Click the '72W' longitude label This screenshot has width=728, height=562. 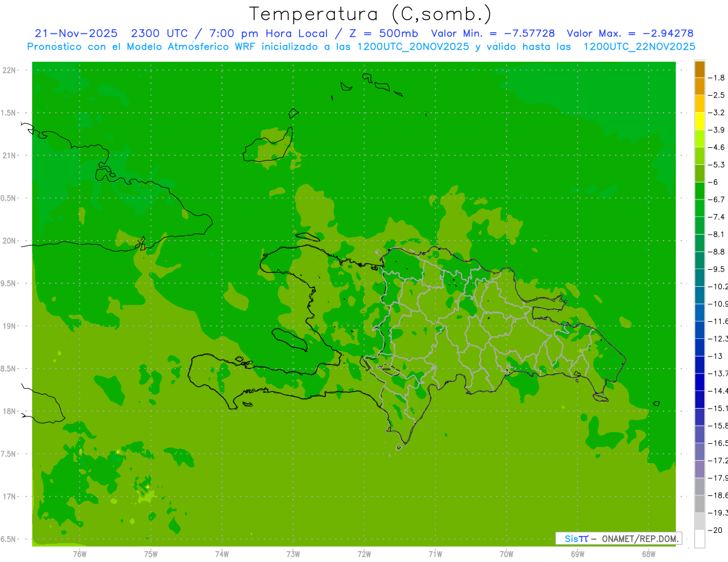(364, 554)
